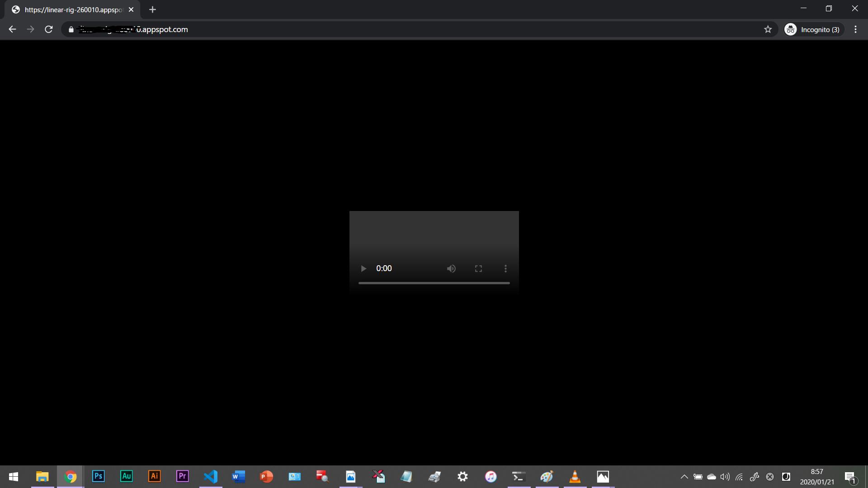Open video player more options menu

point(505,269)
